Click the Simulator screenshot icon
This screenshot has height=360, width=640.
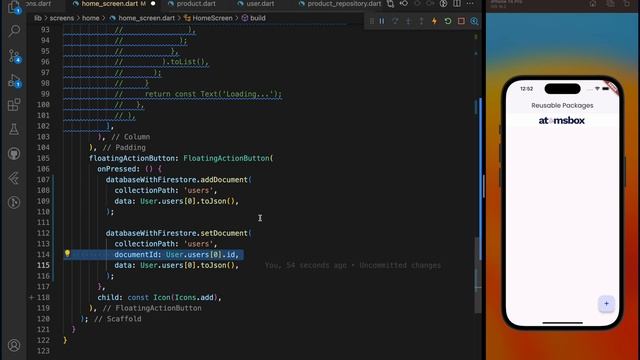(x=611, y=4)
